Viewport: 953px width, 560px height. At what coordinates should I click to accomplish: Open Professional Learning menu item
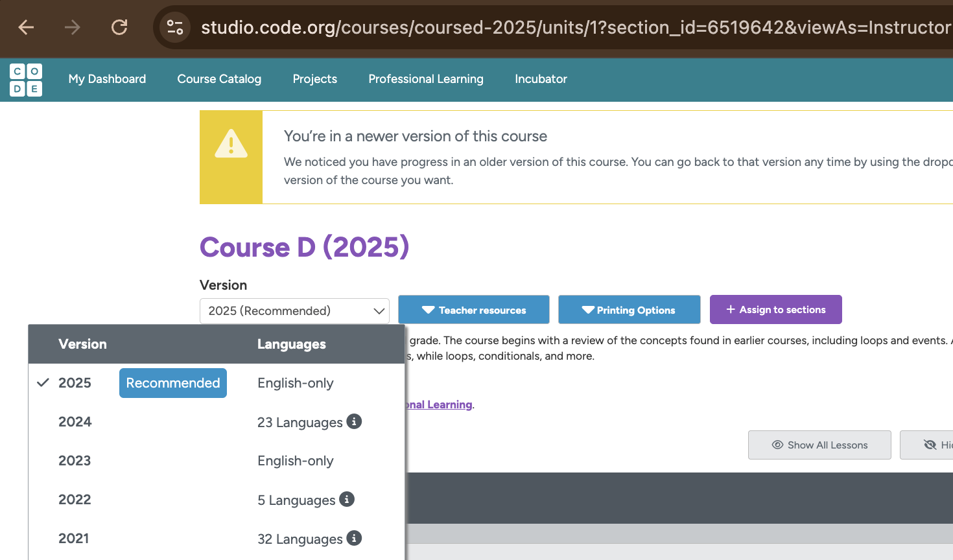[426, 79]
